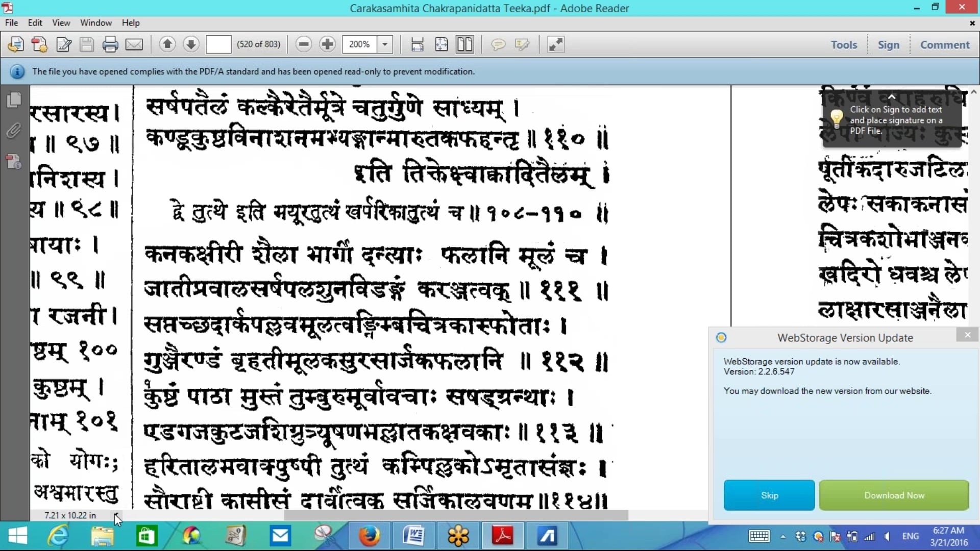Image resolution: width=980 pixels, height=551 pixels.
Task: Open Firefox from taskbar
Action: [x=369, y=536]
